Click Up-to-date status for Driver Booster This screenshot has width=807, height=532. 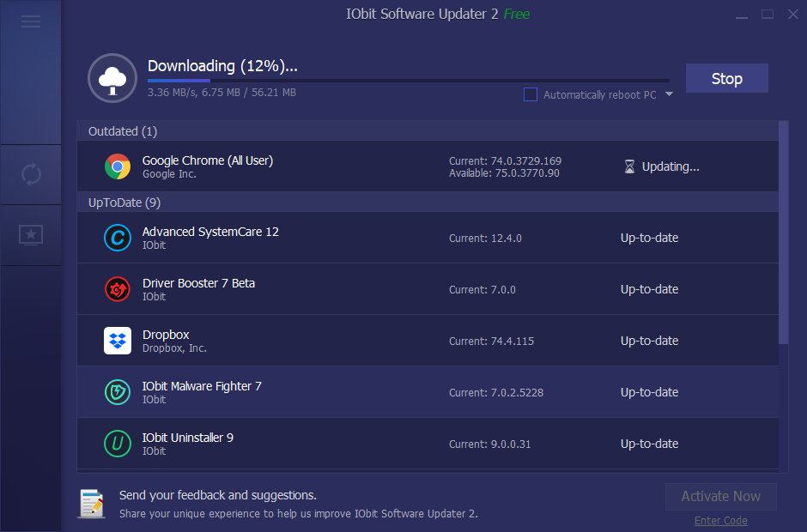click(650, 289)
